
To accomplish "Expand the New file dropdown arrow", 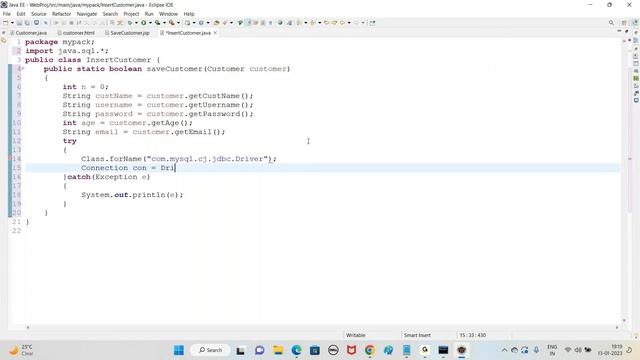I will pyautogui.click(x=12, y=23).
